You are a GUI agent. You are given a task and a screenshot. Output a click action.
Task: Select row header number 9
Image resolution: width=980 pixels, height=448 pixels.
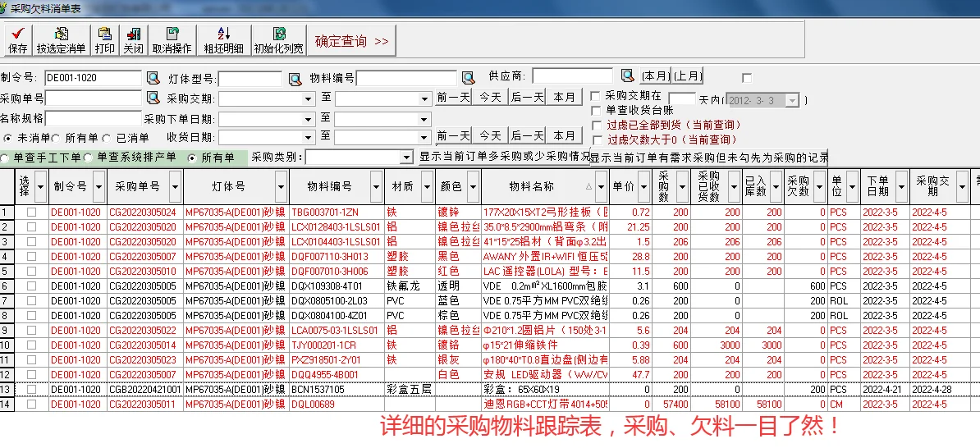(7, 331)
